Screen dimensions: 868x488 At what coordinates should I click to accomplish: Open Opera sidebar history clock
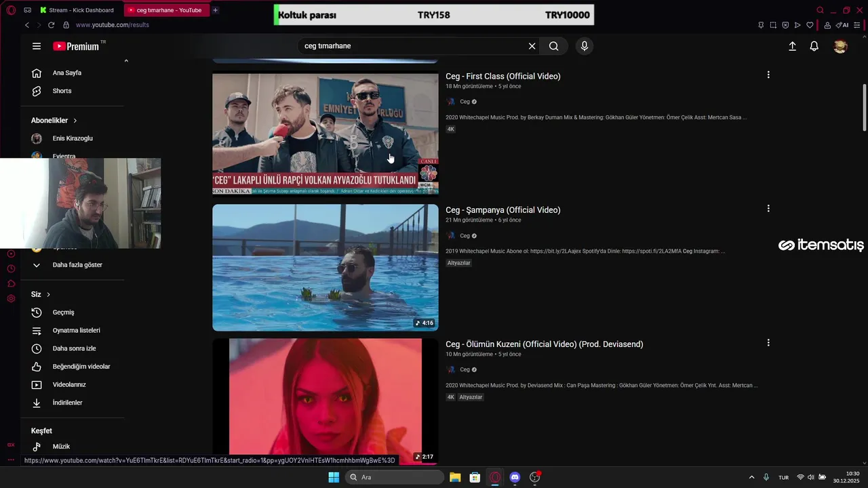pos(11,269)
